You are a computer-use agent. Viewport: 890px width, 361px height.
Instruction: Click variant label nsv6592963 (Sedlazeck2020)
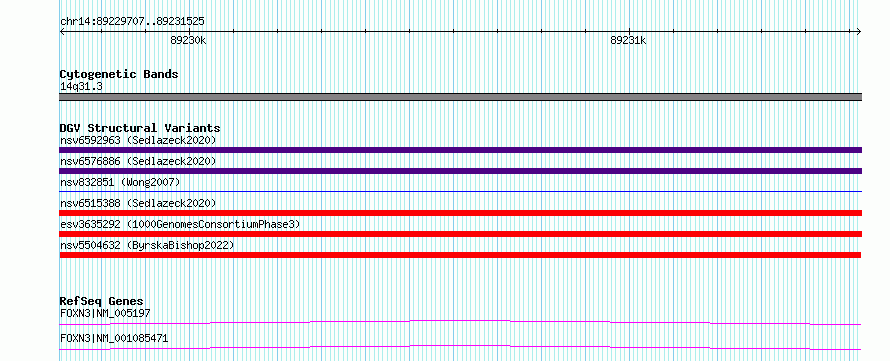138,140
